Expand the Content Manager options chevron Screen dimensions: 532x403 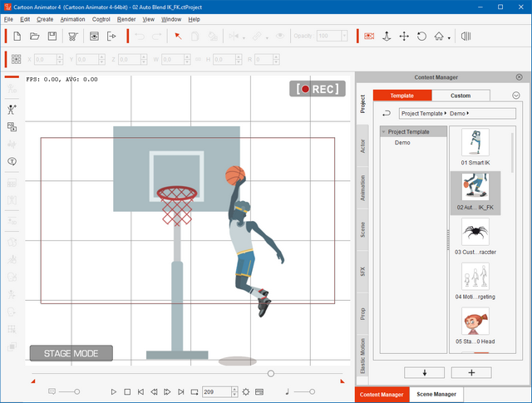tap(515, 96)
